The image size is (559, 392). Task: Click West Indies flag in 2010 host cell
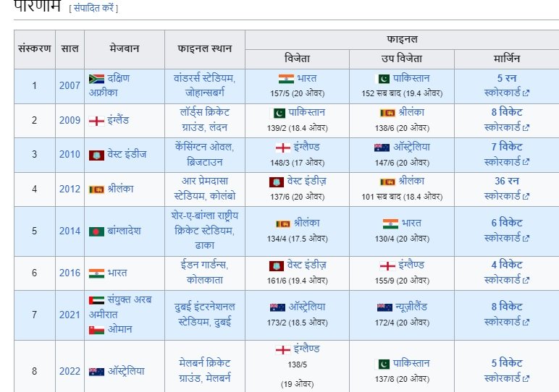click(96, 155)
